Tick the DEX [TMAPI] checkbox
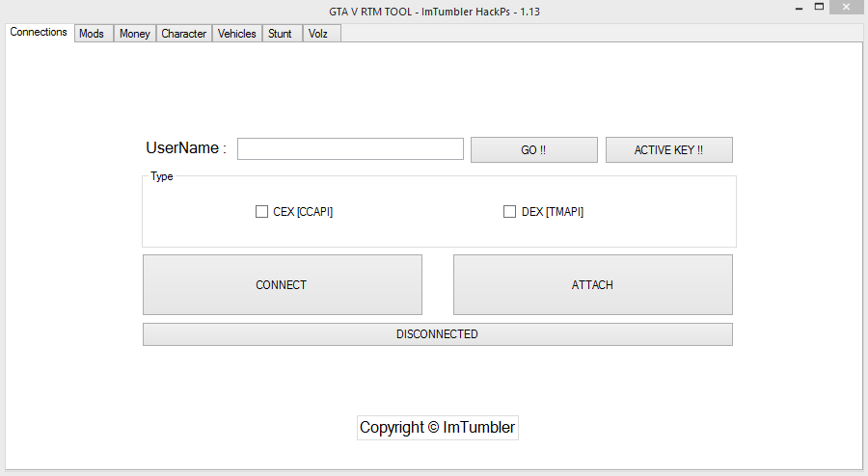Image resolution: width=868 pixels, height=476 pixels. tap(509, 212)
